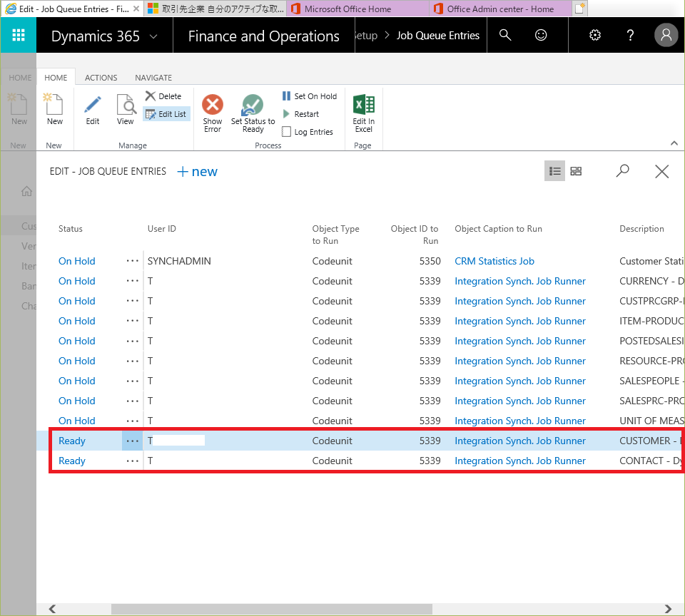
Task: Click the Object Caption to Run header
Action: [499, 229]
